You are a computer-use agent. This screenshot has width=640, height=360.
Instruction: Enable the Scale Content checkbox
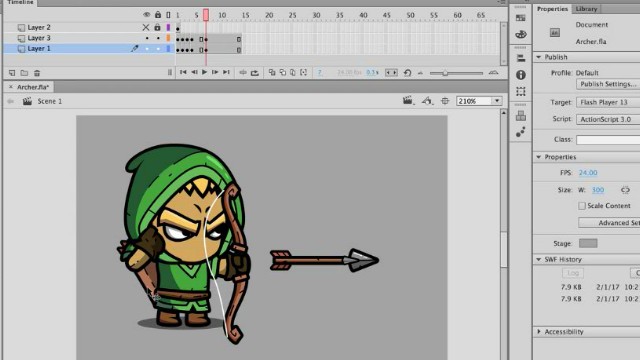[x=582, y=206]
